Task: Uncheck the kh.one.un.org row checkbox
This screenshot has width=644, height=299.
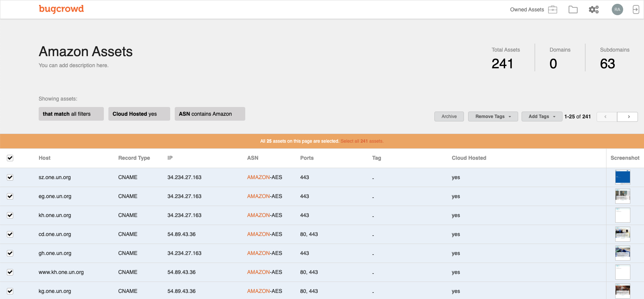Action: coord(10,215)
